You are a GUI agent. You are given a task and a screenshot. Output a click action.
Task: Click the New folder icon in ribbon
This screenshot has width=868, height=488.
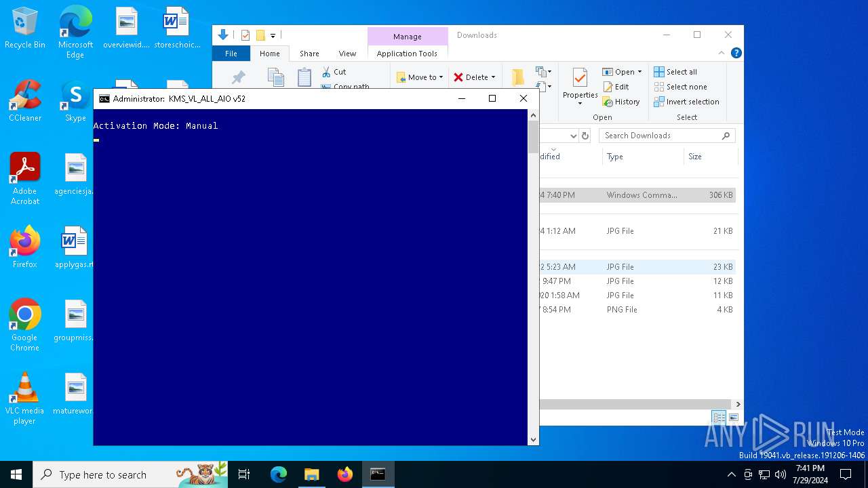(x=517, y=77)
